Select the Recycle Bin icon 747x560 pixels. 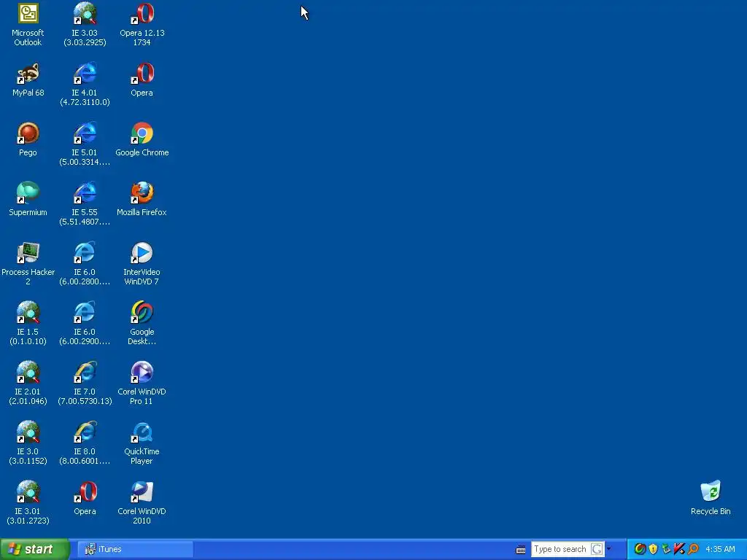pos(711,491)
